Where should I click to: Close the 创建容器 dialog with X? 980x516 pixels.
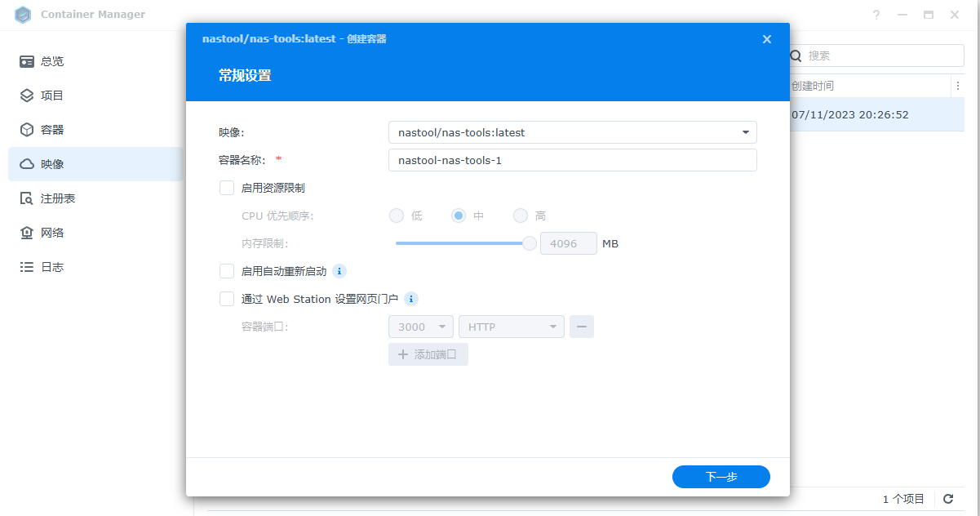click(766, 38)
